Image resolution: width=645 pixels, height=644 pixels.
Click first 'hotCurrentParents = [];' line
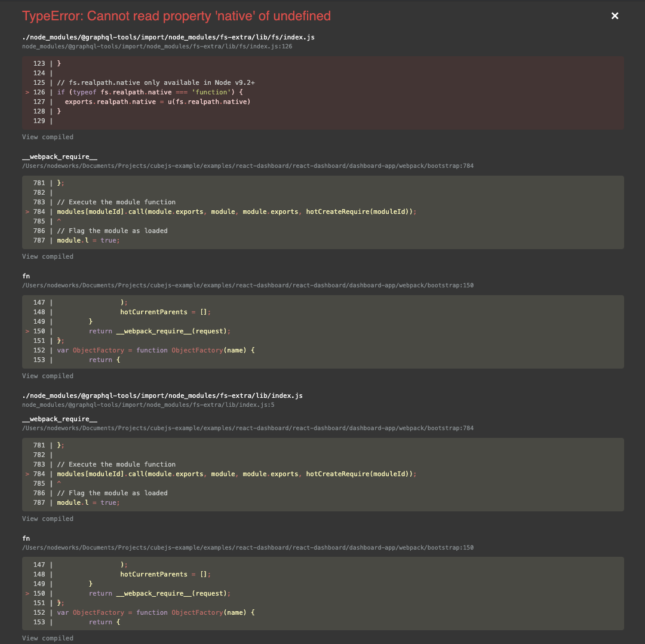coord(165,312)
